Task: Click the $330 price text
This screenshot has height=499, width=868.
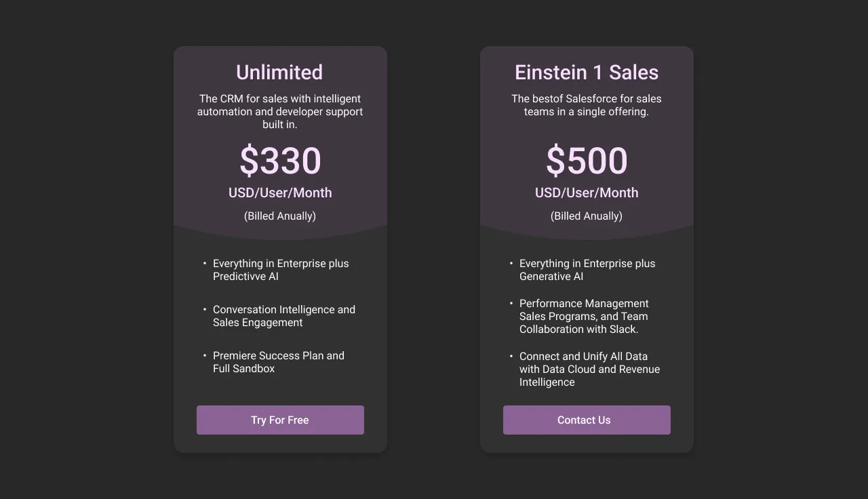Action: pyautogui.click(x=279, y=161)
